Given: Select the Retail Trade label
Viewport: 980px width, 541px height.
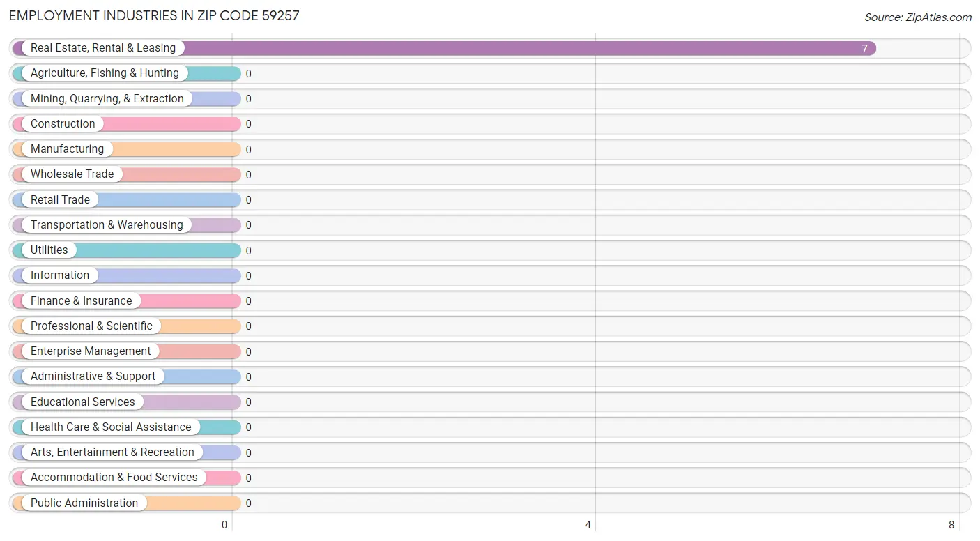Looking at the screenshot, I should pyautogui.click(x=60, y=200).
